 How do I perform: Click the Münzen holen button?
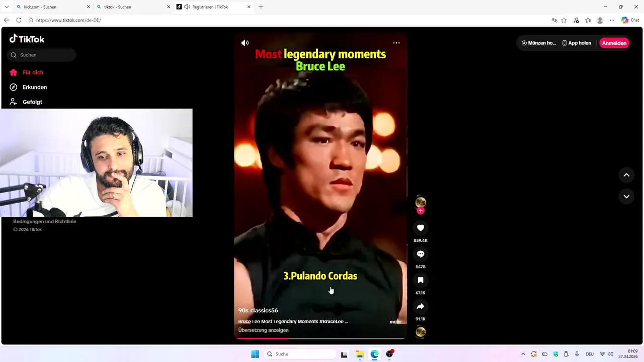(539, 43)
